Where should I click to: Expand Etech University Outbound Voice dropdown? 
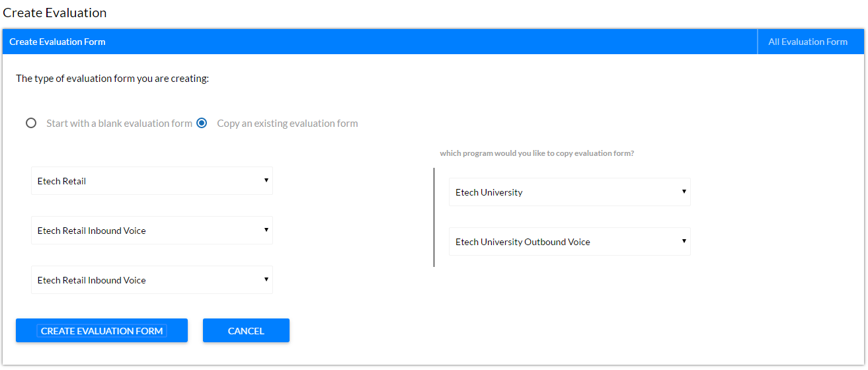tap(570, 242)
